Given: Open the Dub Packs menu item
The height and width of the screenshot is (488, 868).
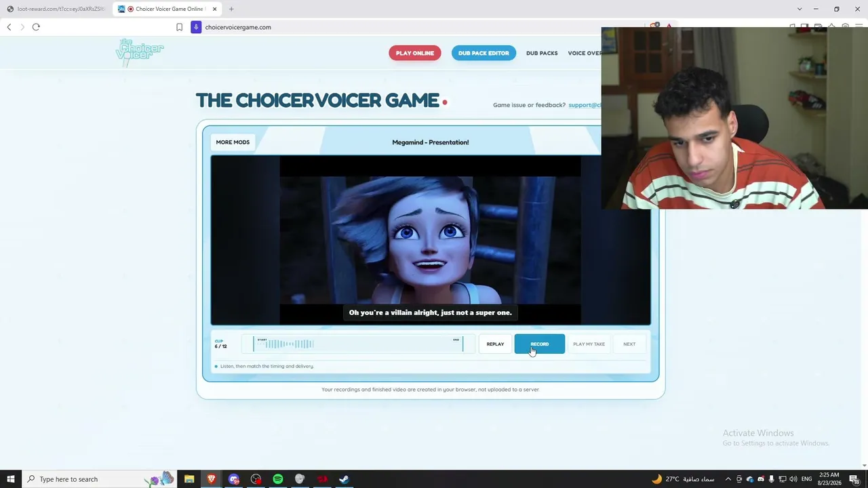Looking at the screenshot, I should (x=542, y=53).
